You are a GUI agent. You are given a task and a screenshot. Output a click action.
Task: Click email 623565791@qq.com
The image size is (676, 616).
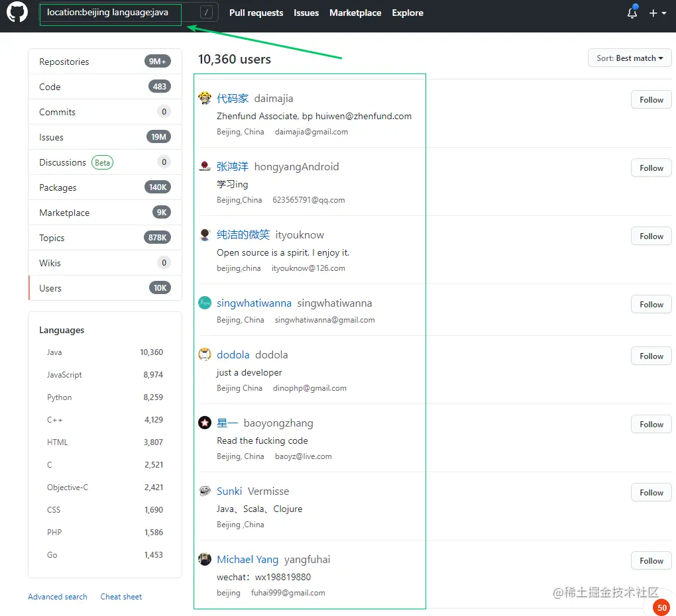[309, 200]
